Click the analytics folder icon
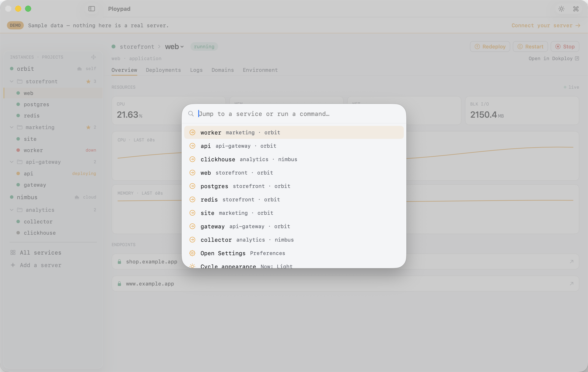 point(20,210)
